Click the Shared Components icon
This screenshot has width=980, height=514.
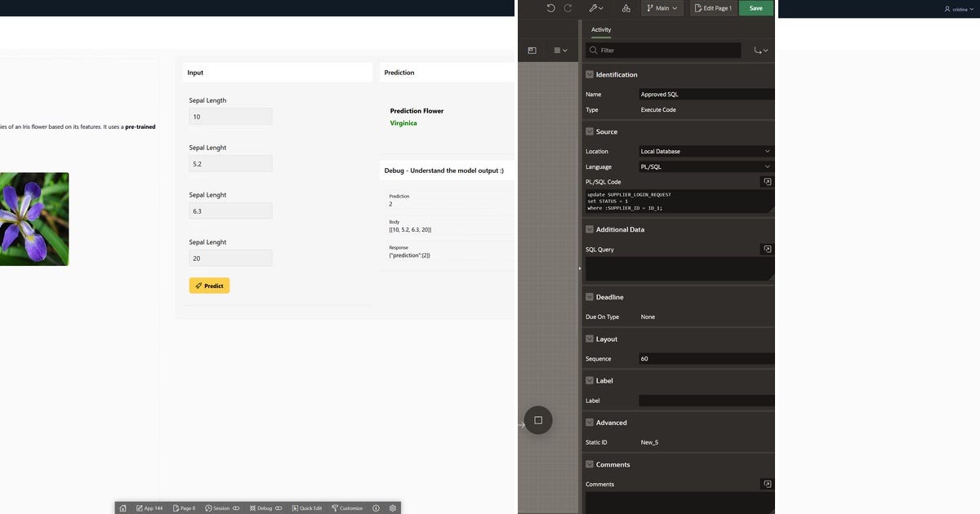point(626,7)
